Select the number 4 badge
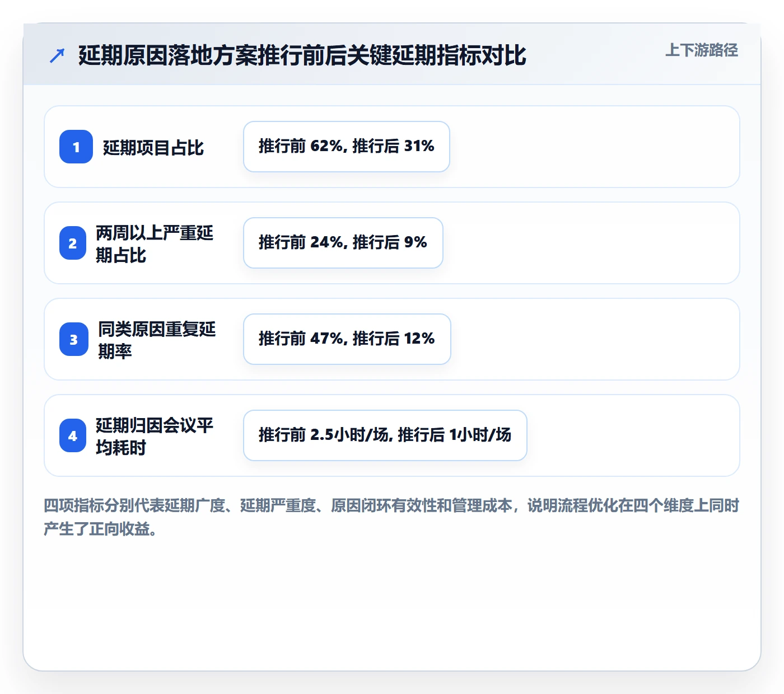The image size is (784, 694). pos(73,435)
